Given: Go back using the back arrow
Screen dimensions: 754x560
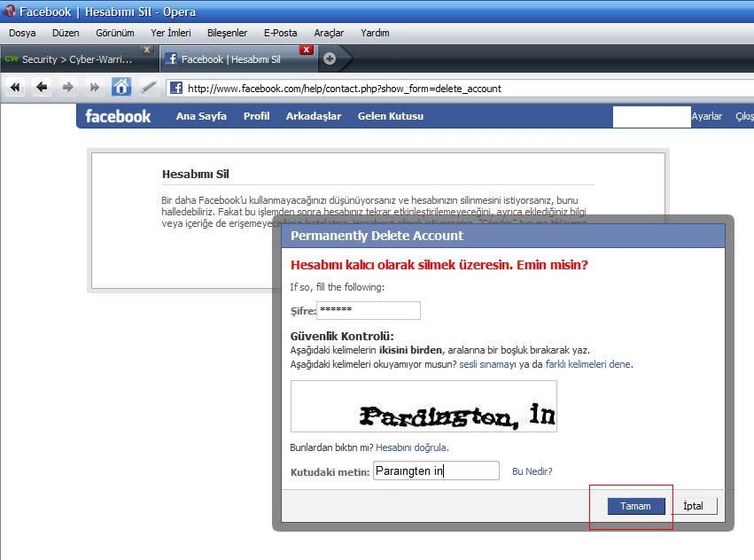Looking at the screenshot, I should 42,88.
